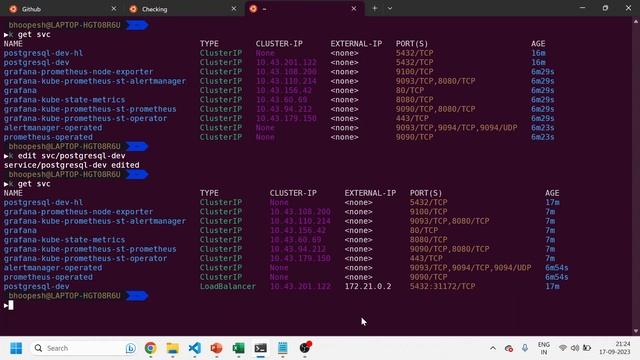Open Excel from taskbar
The height and width of the screenshot is (360, 640).
[x=239, y=348]
